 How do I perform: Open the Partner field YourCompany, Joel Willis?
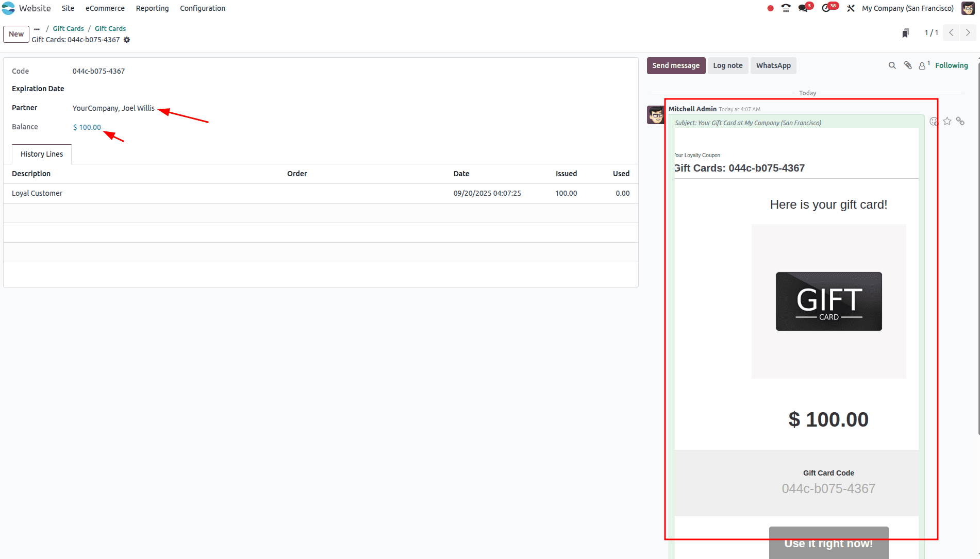click(x=113, y=108)
